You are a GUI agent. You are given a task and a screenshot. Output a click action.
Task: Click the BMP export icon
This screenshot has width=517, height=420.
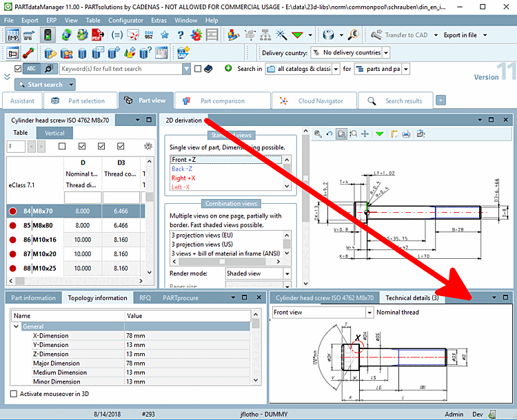[12, 35]
